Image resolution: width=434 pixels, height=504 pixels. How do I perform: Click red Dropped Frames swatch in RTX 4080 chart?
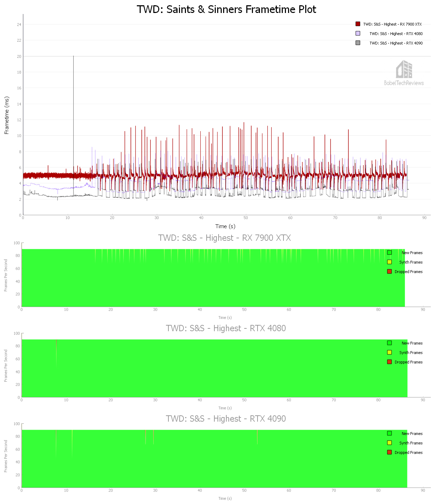tap(389, 362)
